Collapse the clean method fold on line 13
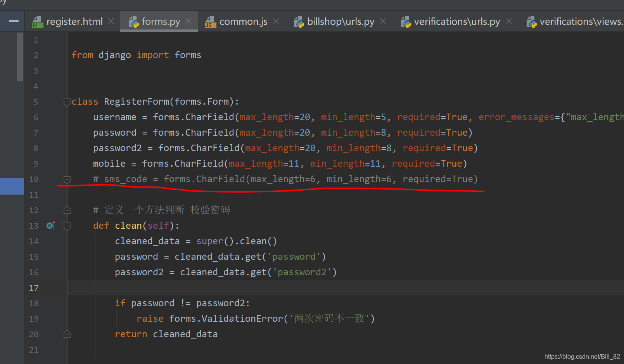 pos(67,226)
